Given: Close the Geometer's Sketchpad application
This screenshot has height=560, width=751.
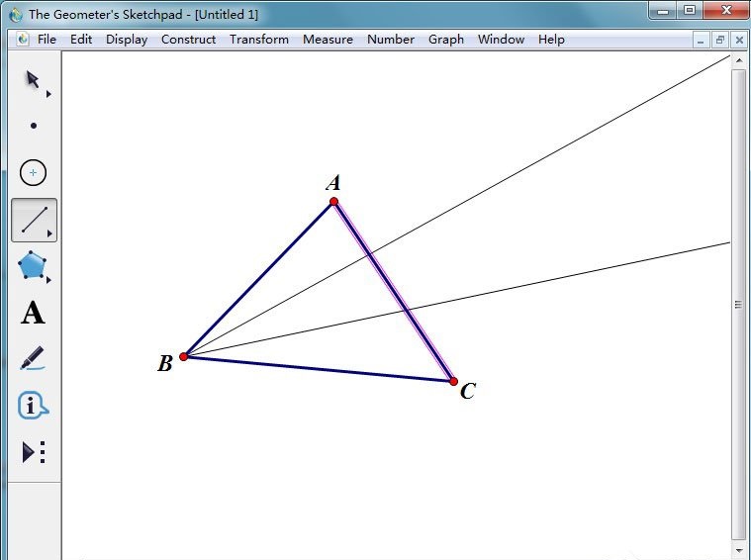Looking at the screenshot, I should click(x=726, y=11).
